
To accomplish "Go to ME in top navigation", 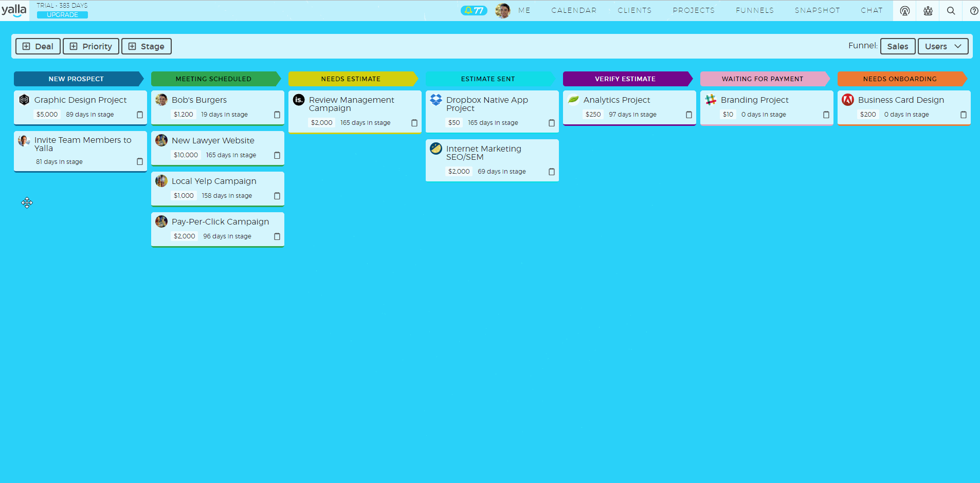I will pyautogui.click(x=524, y=10).
